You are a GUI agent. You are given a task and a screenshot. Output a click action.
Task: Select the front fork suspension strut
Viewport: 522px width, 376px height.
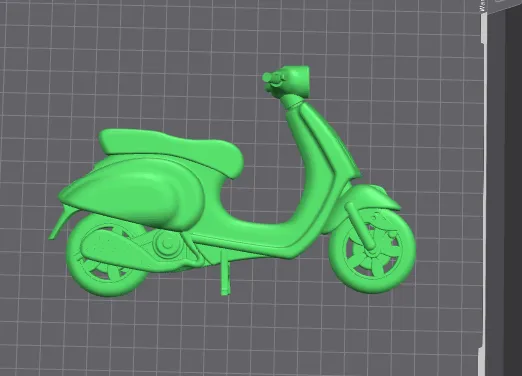click(361, 226)
